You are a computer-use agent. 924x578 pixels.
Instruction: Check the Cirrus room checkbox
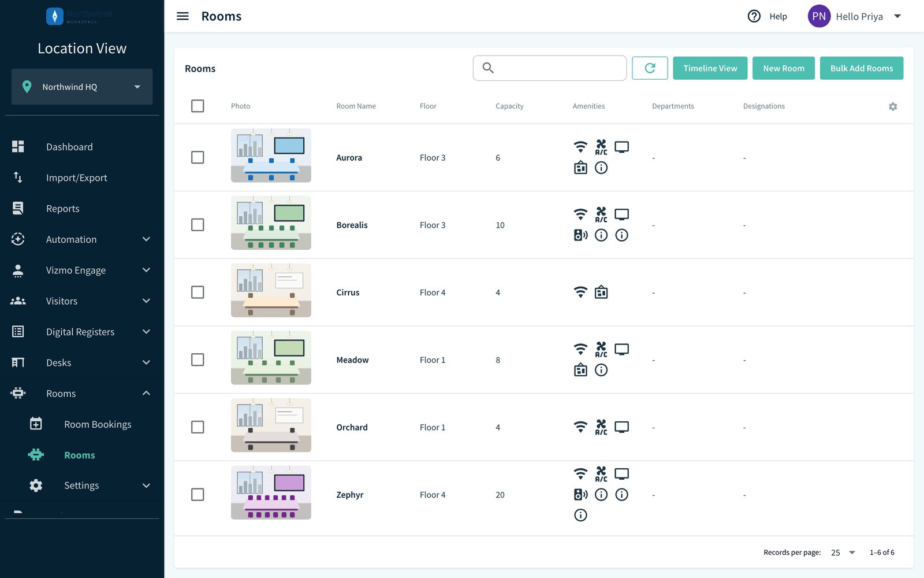198,292
